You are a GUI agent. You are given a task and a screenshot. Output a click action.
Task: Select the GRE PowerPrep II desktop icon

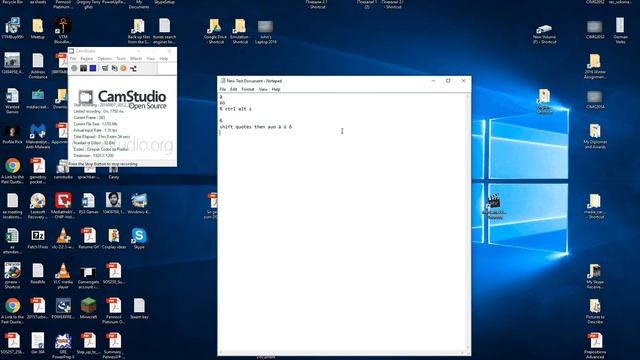[63, 346]
